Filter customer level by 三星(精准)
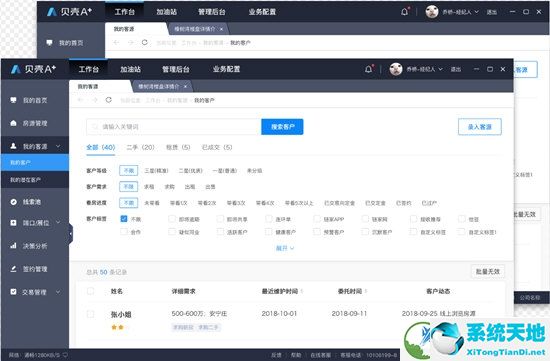 click(x=156, y=171)
